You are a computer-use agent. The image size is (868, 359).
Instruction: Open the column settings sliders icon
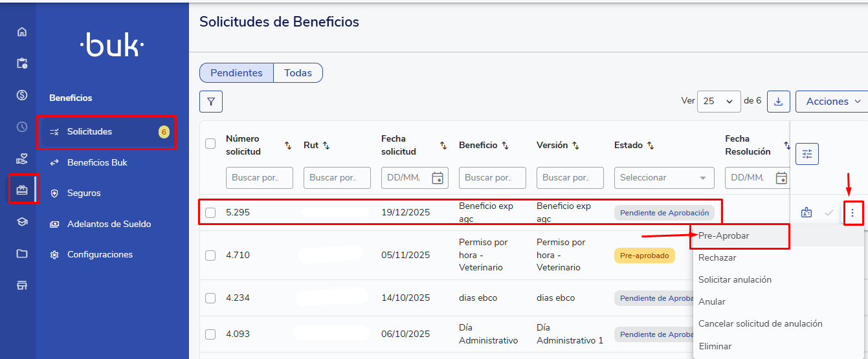click(x=807, y=154)
